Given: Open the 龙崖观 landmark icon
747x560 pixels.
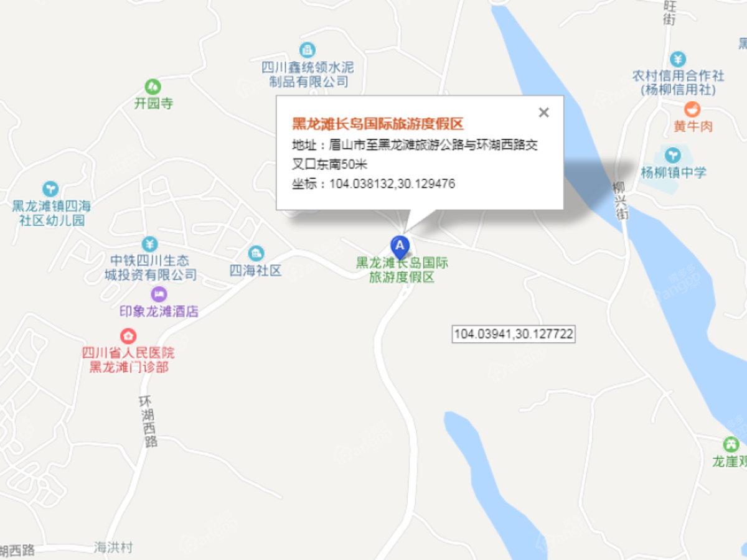Looking at the screenshot, I should click(x=731, y=445).
